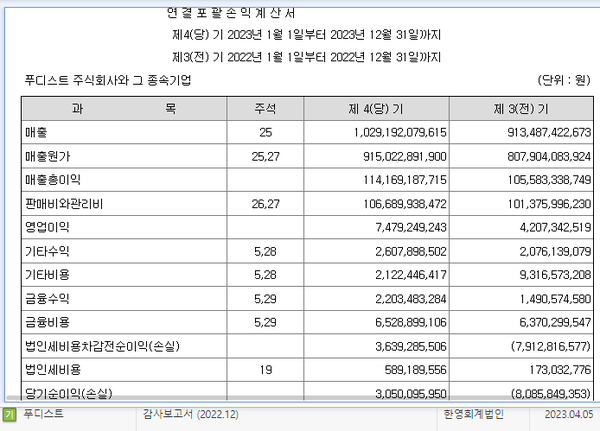The width and height of the screenshot is (600, 431).
Task: Click note 19 in 법인세비용 row
Action: [x=265, y=370]
